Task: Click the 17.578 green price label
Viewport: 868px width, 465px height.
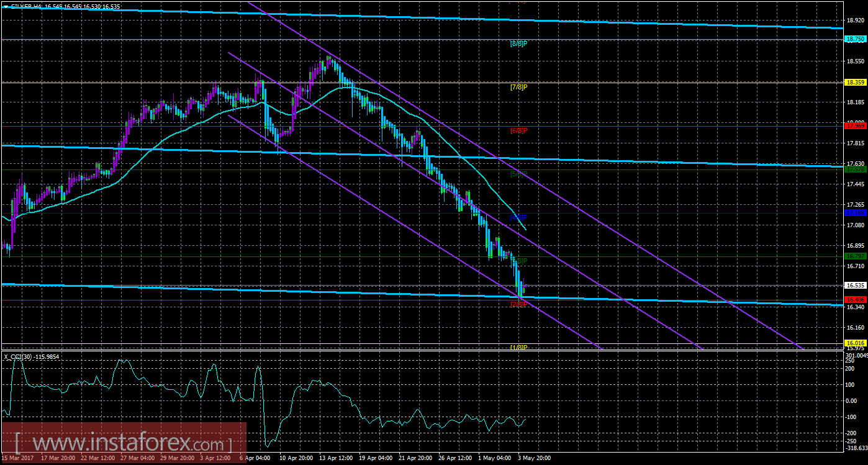Action: click(855, 169)
